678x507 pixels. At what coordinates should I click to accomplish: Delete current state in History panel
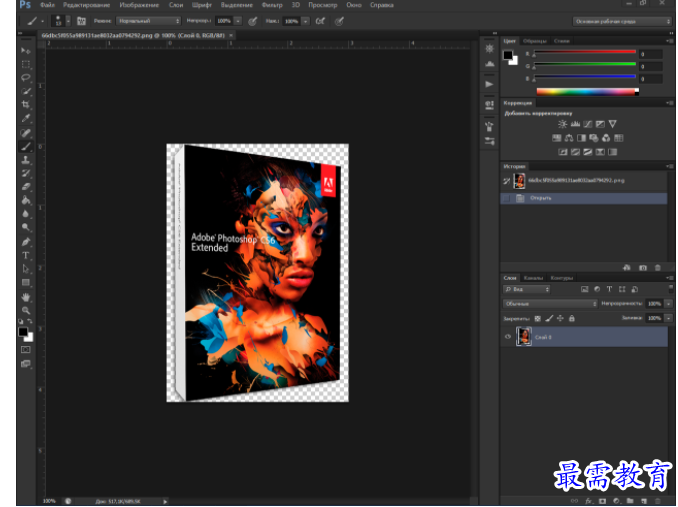658,268
